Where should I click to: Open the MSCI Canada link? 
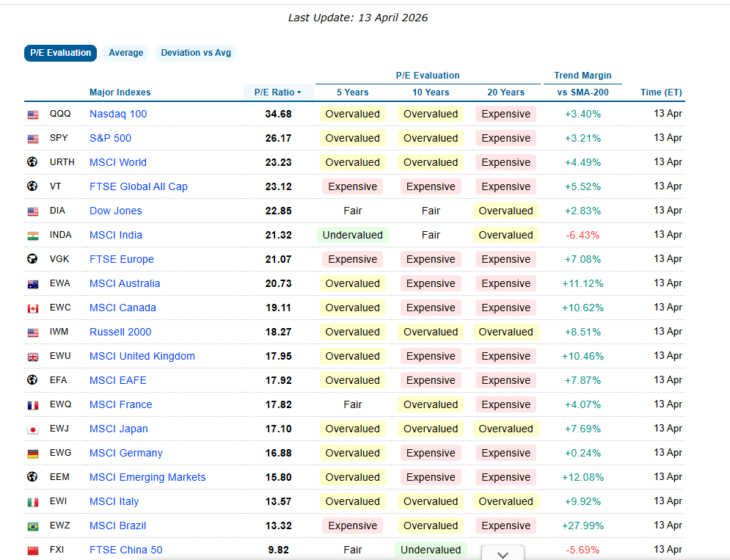coord(123,308)
